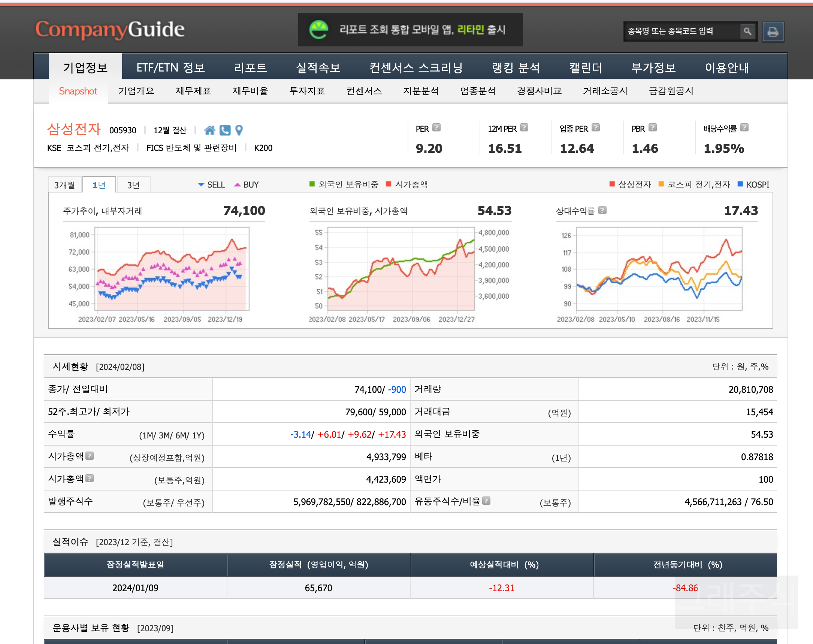This screenshot has height=644, width=813.
Task: Open the ETF/ETN 정보 main menu
Action: 170,68
